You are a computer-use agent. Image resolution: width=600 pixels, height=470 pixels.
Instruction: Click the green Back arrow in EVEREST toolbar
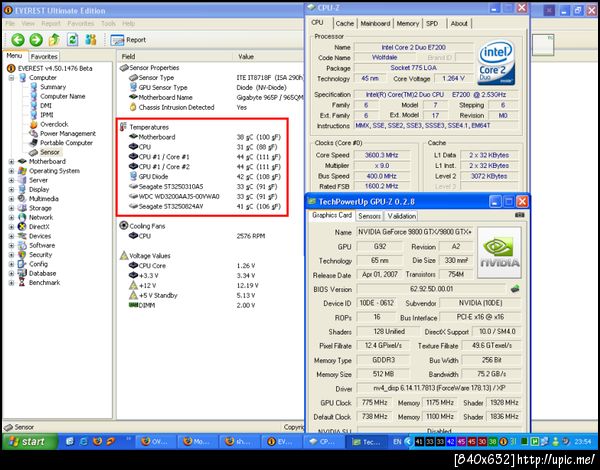click(18, 40)
